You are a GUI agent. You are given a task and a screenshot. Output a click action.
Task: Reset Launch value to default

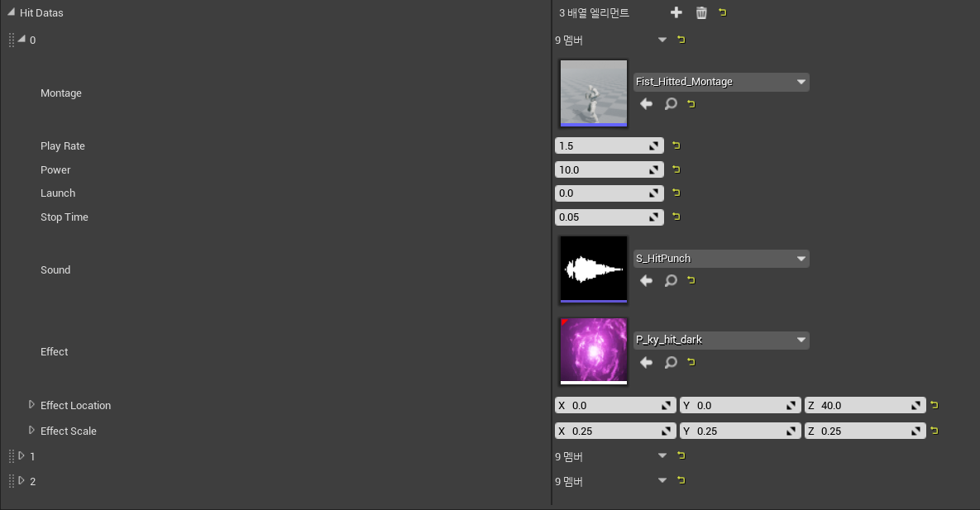pyautogui.click(x=676, y=193)
